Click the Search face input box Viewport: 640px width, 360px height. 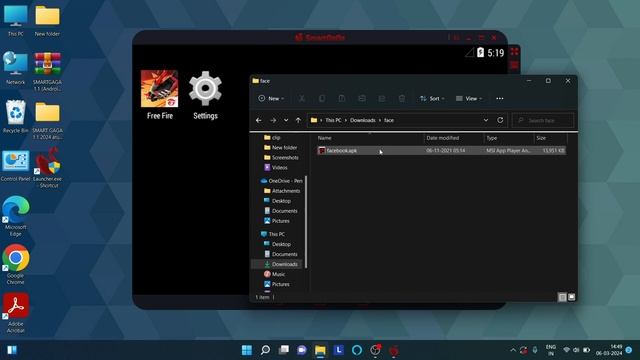click(x=543, y=120)
